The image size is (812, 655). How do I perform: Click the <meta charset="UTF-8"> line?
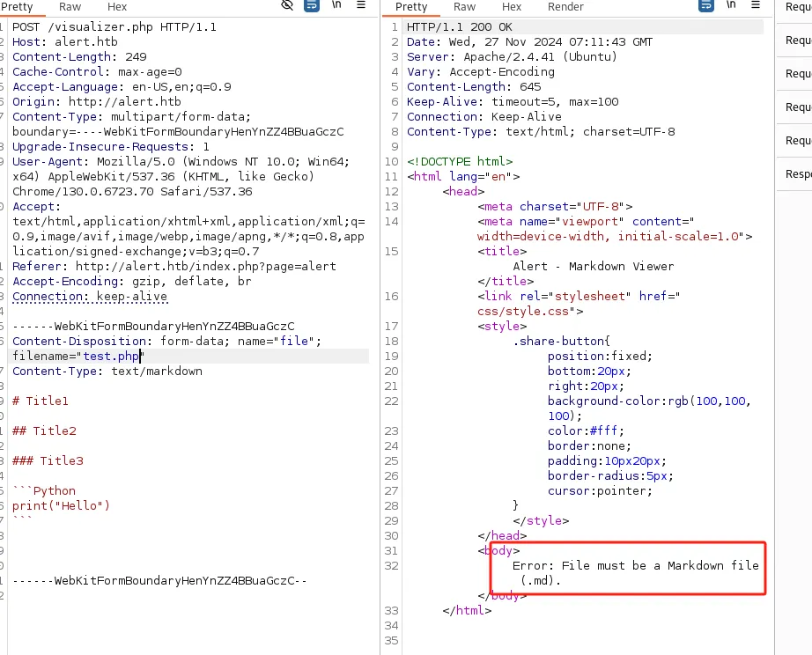click(x=555, y=207)
